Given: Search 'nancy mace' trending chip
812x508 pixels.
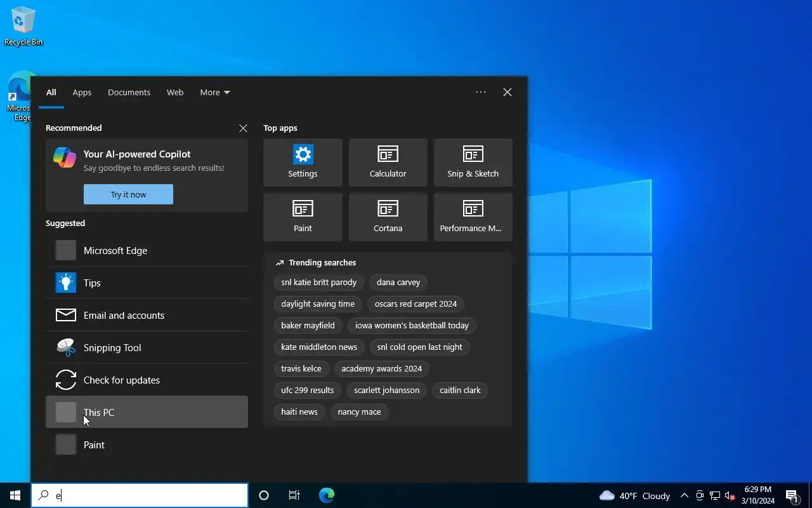Looking at the screenshot, I should pyautogui.click(x=359, y=411).
